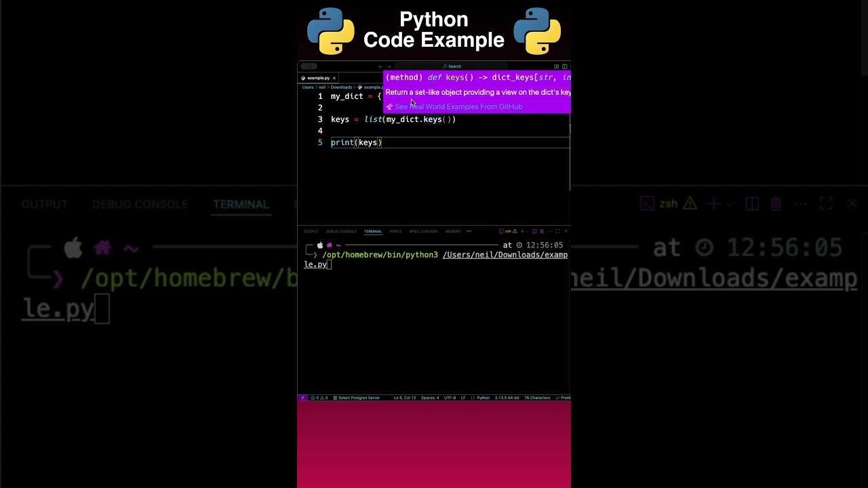This screenshot has width=868, height=488.
Task: Select the TERMINAL panel tab
Action: point(373,231)
